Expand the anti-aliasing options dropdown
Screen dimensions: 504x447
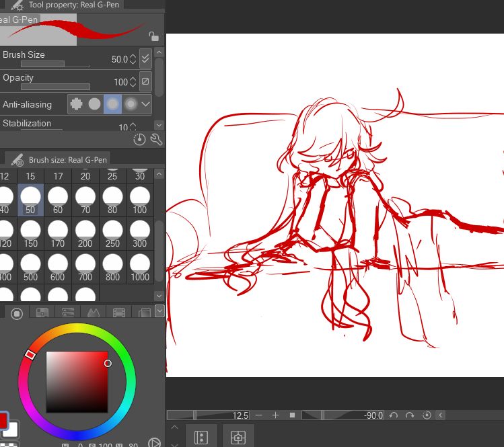click(x=145, y=104)
